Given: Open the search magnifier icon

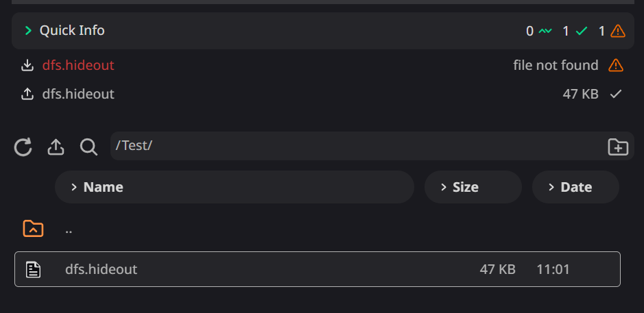Looking at the screenshot, I should point(88,147).
